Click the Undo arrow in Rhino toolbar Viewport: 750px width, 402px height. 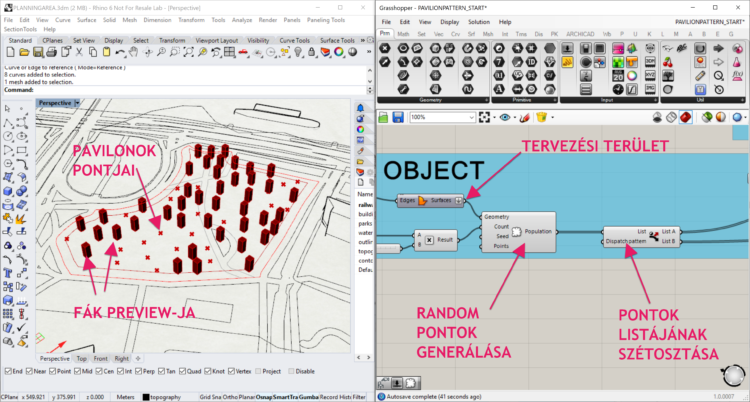pos(119,54)
